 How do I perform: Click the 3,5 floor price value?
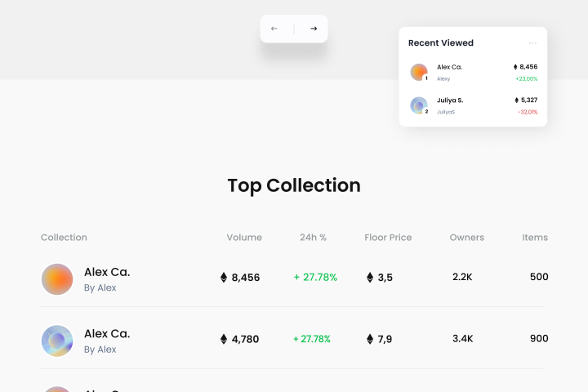tap(385, 278)
